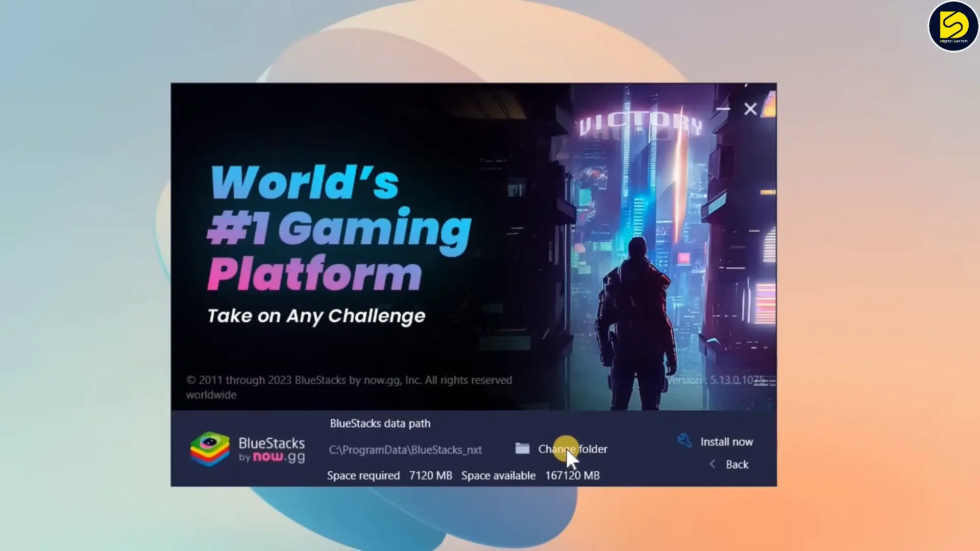
Task: Click the 'Space required' label
Action: tap(363, 475)
